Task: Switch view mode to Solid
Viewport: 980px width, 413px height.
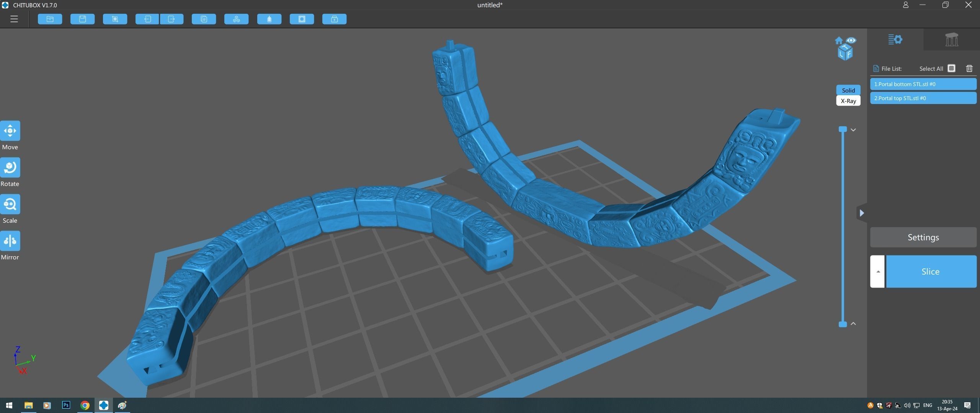Action: [848, 90]
